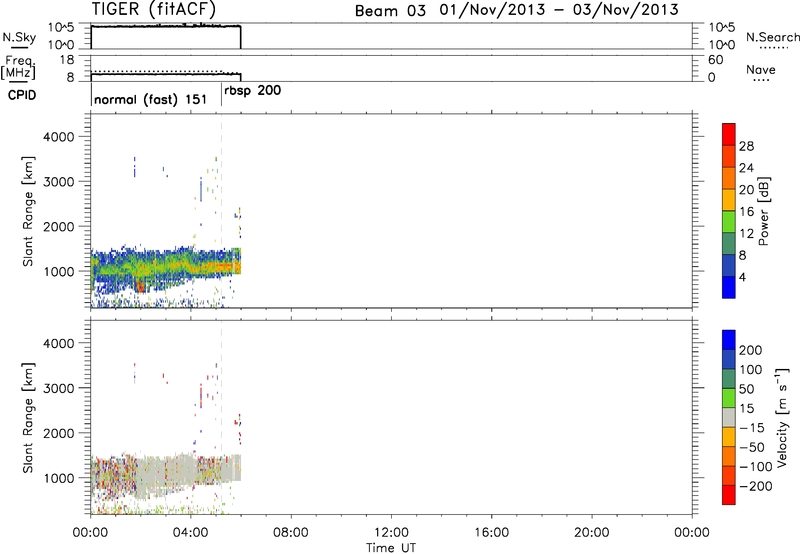Click the -15 tick label on the Velocity colorbar

752,428
